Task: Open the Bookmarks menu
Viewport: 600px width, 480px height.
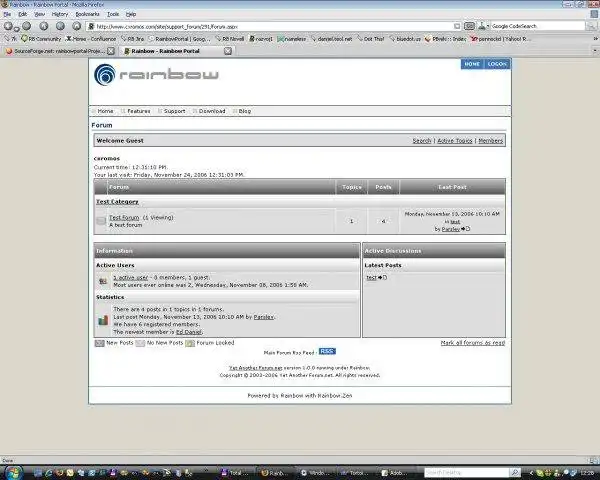Action: point(87,14)
